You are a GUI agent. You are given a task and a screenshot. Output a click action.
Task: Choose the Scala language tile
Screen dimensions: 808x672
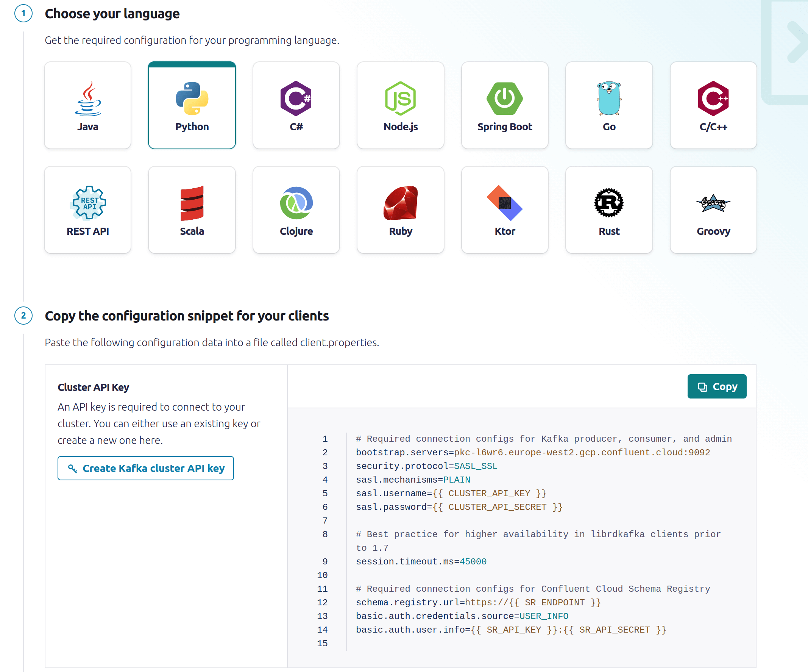192,210
